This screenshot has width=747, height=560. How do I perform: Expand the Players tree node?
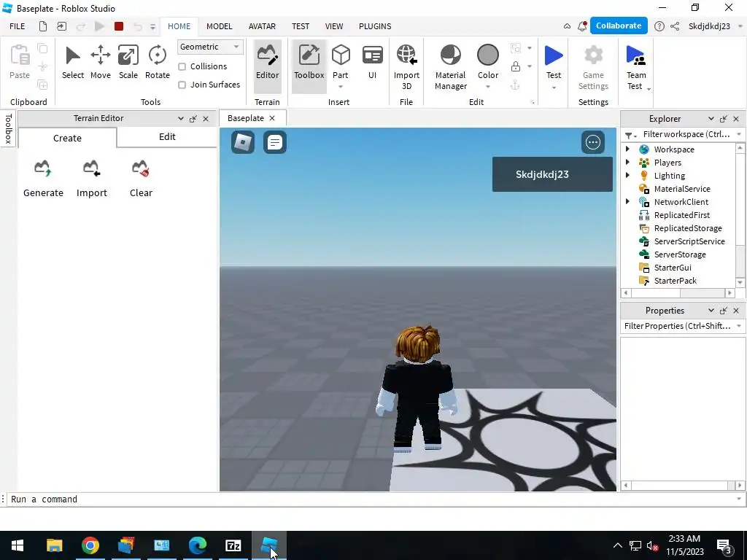[x=628, y=163]
